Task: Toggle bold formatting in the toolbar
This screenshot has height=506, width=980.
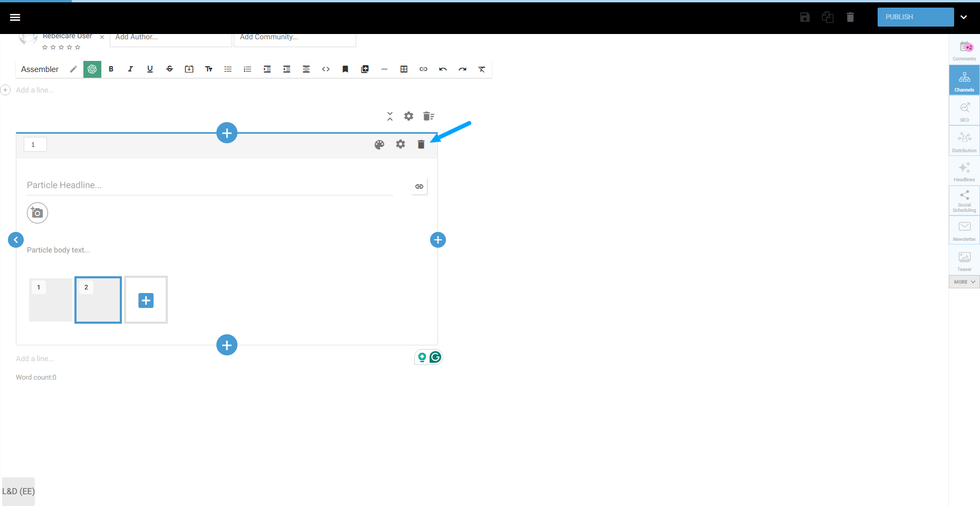Action: point(111,69)
